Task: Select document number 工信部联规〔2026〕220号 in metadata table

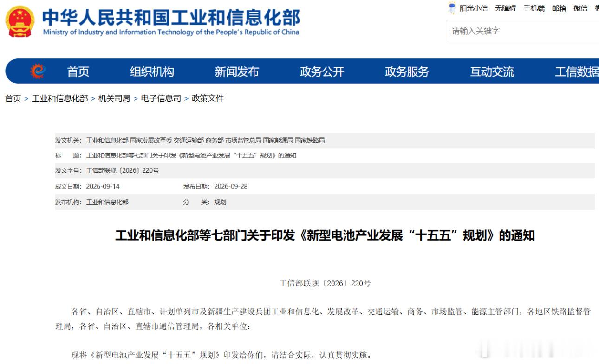Action: click(x=123, y=171)
